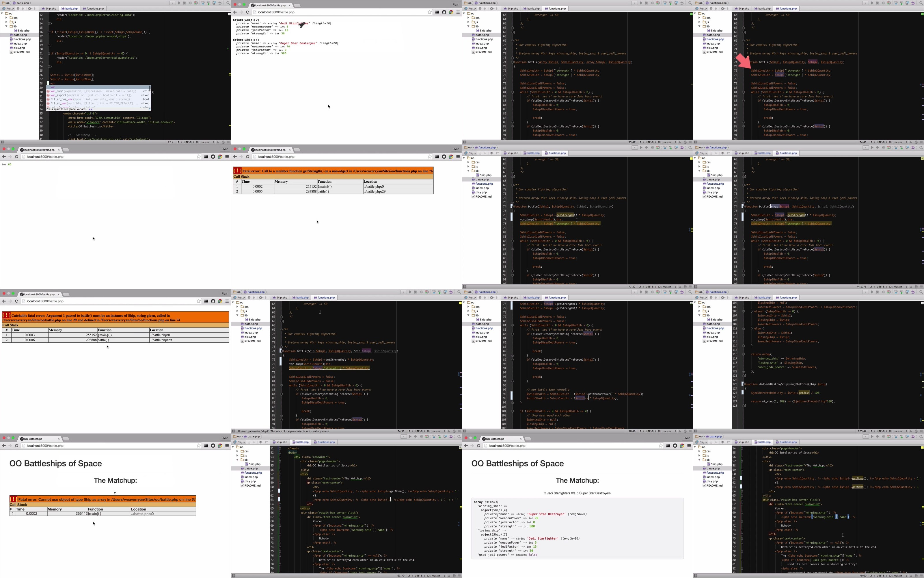Viewport: 924px width, 578px height.
Task: Close tab in browser showing outcome array dump
Action: [x=520, y=439]
